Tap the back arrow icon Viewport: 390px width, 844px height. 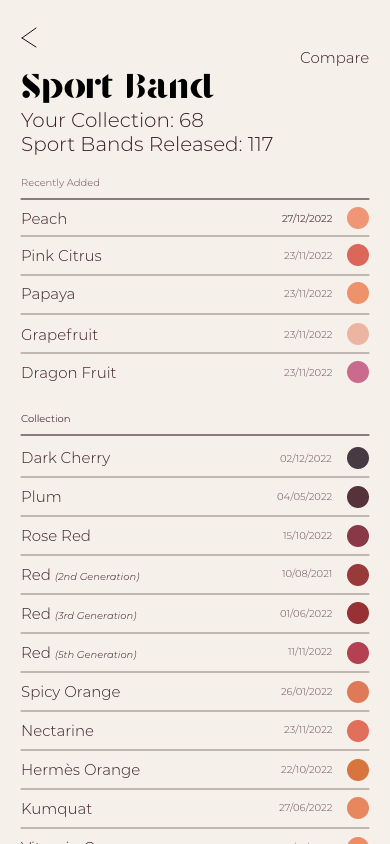pyautogui.click(x=29, y=38)
